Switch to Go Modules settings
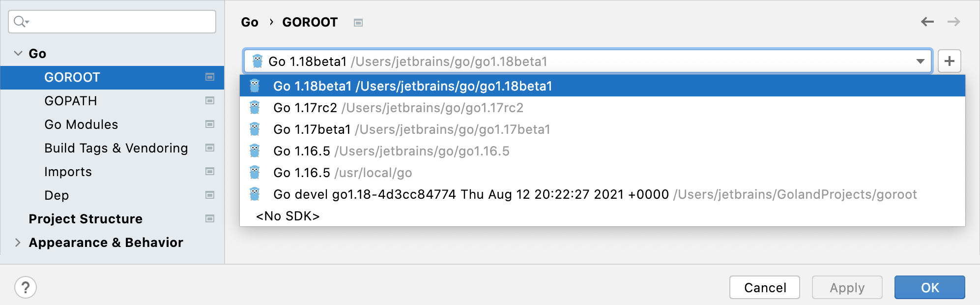This screenshot has height=305, width=980. [82, 124]
